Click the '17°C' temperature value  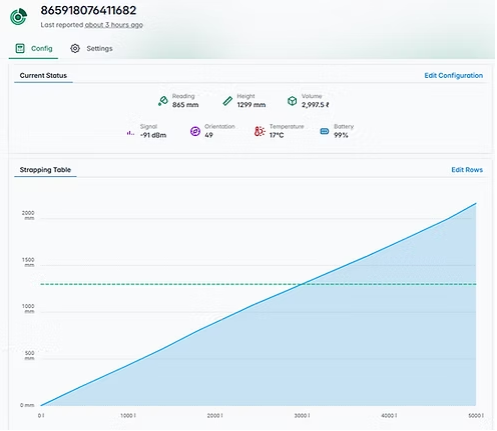pyautogui.click(x=277, y=135)
